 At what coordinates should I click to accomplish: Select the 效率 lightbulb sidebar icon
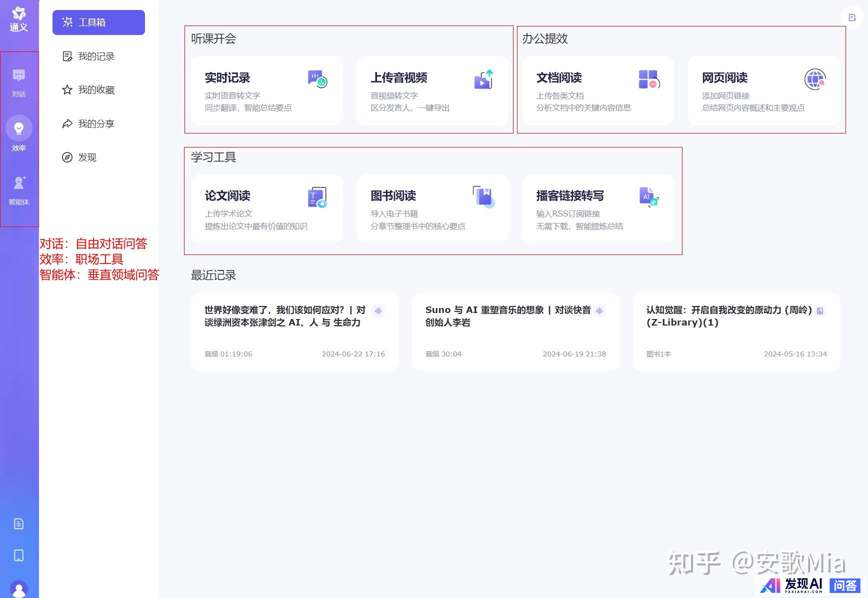click(x=19, y=128)
